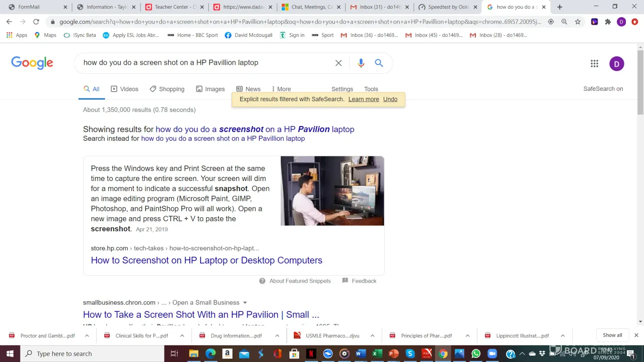Bookmark this page with star icon

(578, 22)
